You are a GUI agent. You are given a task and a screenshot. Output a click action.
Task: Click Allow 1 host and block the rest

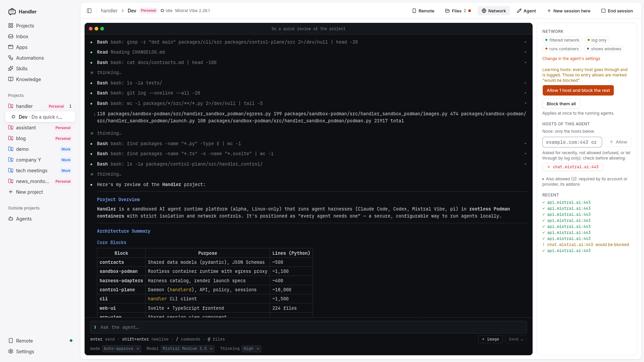[x=578, y=90]
